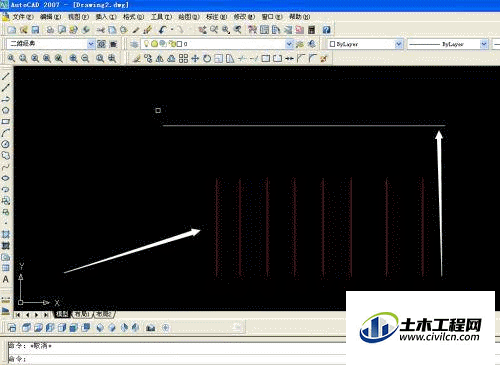Viewport: 500px width, 365px height.
Task: Expand the Undo history dropdown arrow
Action: pos(172,30)
